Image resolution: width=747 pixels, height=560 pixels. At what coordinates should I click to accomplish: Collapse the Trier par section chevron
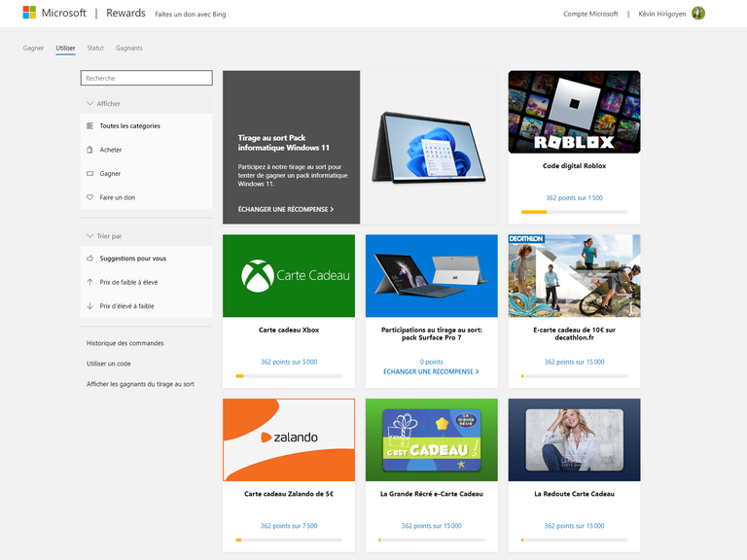[89, 235]
